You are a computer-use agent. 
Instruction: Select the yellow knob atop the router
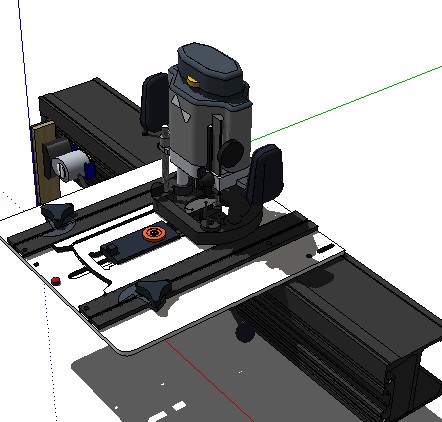tap(193, 82)
